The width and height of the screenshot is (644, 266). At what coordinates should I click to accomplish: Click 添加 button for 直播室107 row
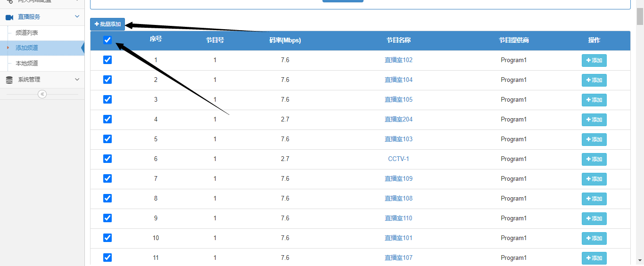pyautogui.click(x=594, y=258)
